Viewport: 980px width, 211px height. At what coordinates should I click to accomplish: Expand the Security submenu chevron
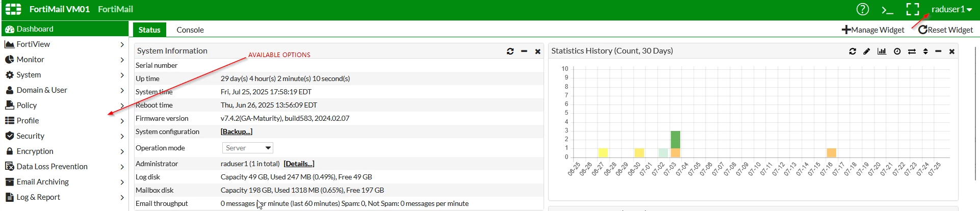tap(122, 137)
